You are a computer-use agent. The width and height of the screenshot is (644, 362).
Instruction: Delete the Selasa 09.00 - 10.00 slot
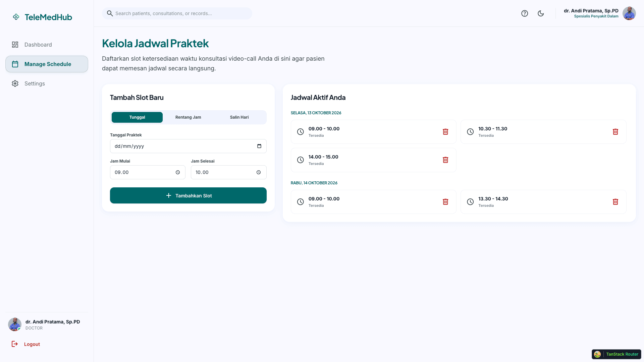pos(445,132)
